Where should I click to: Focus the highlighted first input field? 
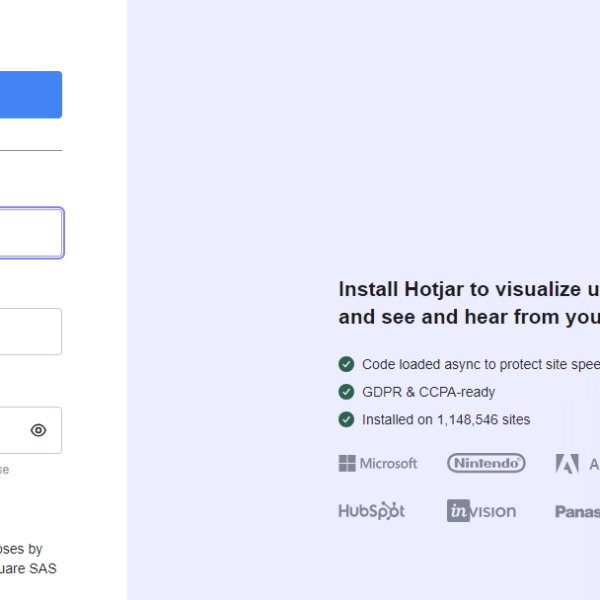click(x=30, y=233)
